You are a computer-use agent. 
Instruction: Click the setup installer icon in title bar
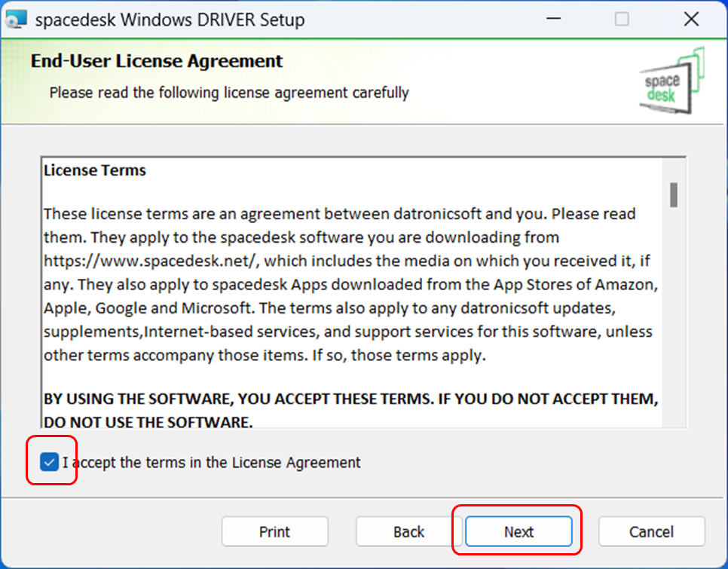tap(16, 20)
